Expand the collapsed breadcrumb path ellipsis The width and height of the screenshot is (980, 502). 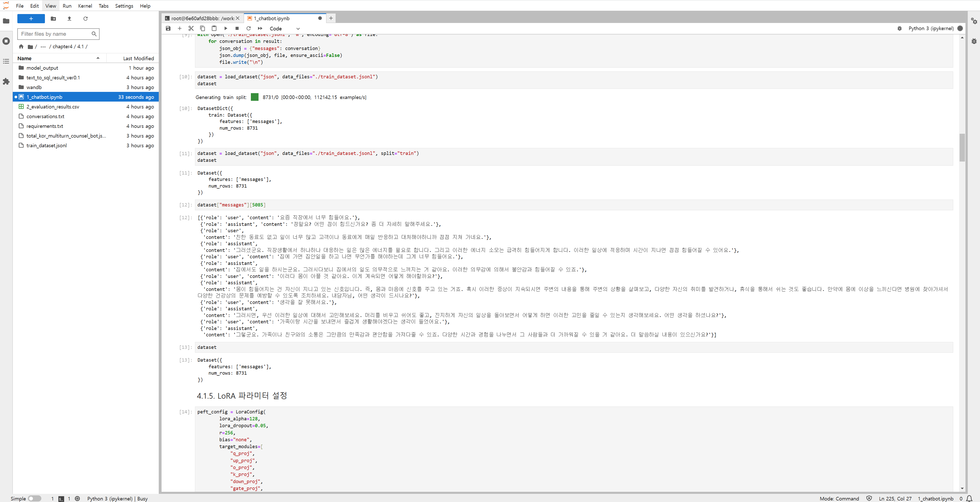(43, 47)
